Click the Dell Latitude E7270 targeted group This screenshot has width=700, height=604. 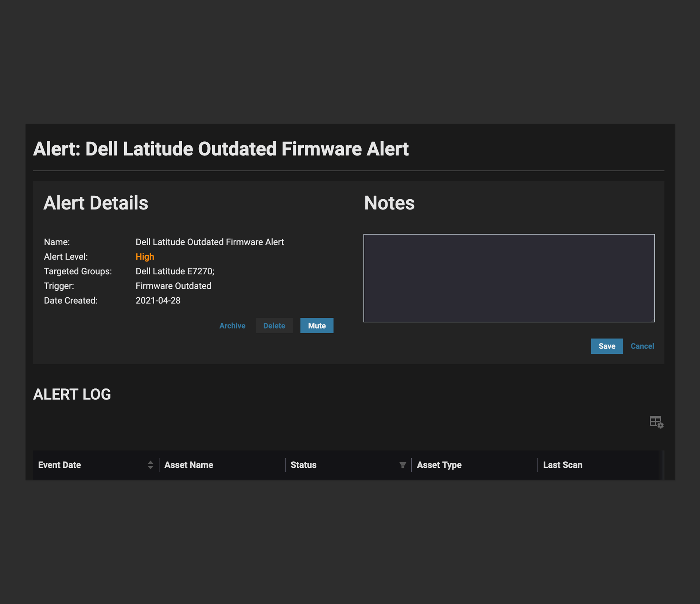(175, 271)
